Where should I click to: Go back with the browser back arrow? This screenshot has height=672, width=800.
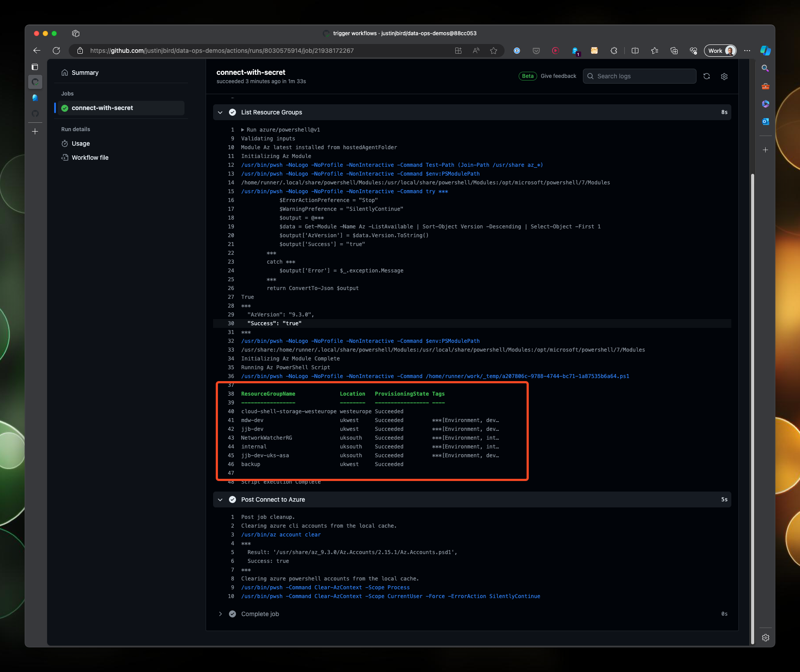[x=37, y=51]
